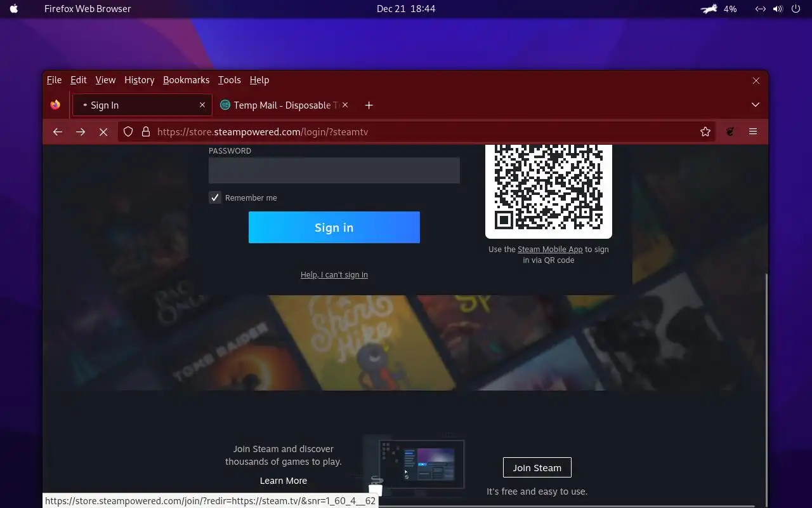Click the extension icon in toolbar
This screenshot has height=508, width=812.
coord(730,131)
